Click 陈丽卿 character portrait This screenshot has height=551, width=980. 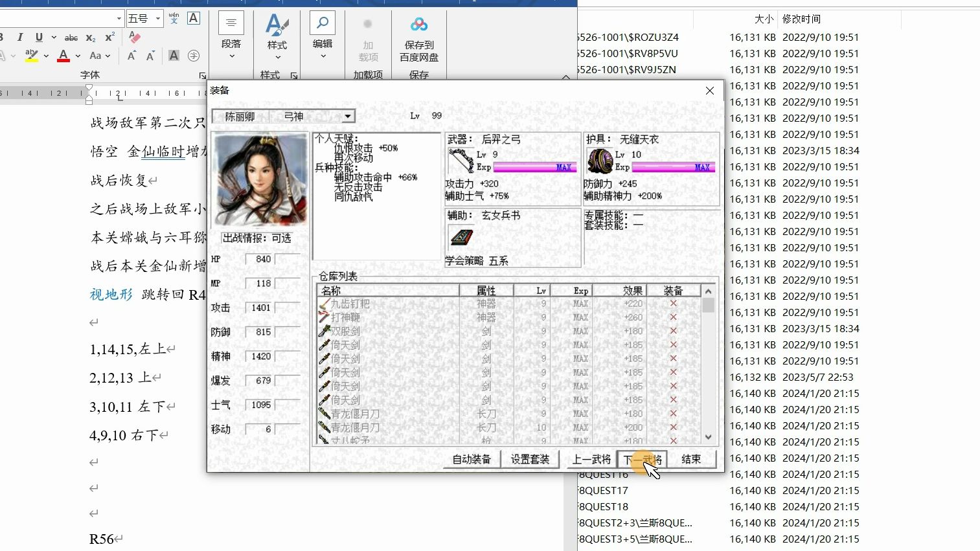click(260, 179)
